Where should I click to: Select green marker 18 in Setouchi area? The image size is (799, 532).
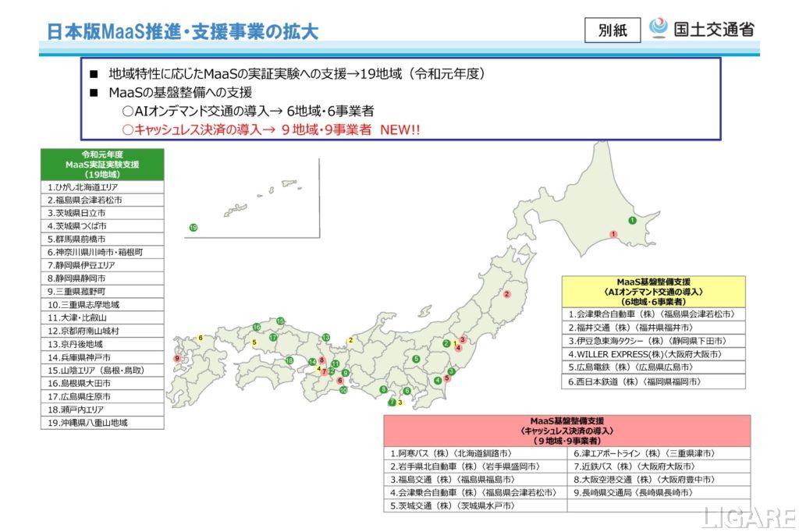(x=289, y=360)
